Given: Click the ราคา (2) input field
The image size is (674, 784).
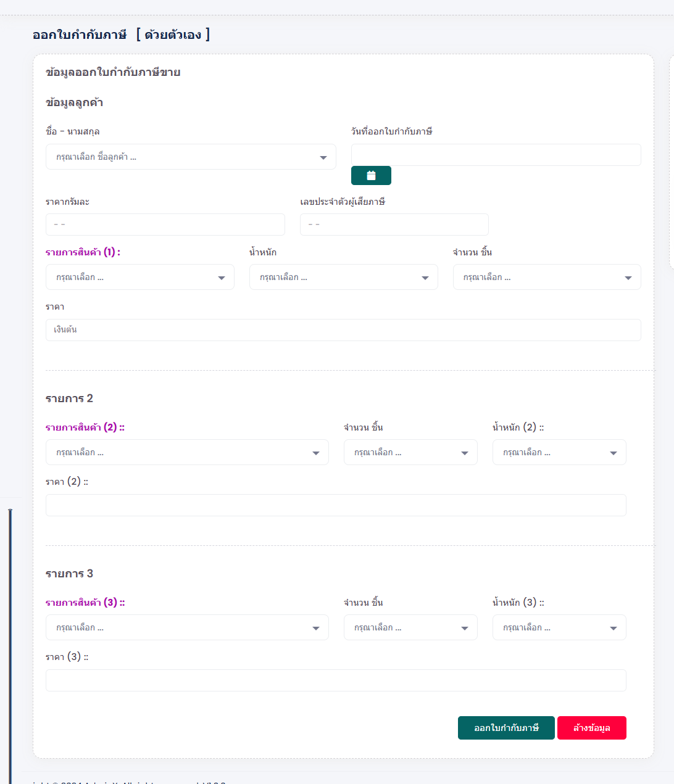Looking at the screenshot, I should (x=336, y=505).
